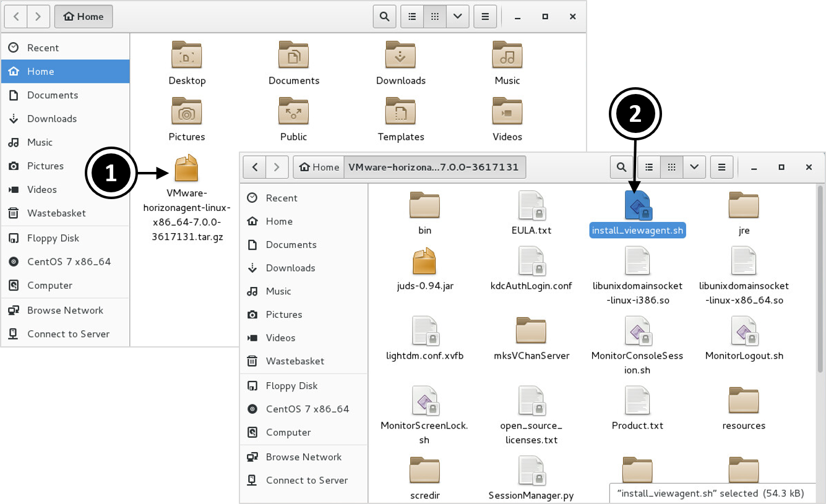Open the mksVChanServer folder
Image resolution: width=826 pixels, height=504 pixels.
(x=531, y=331)
